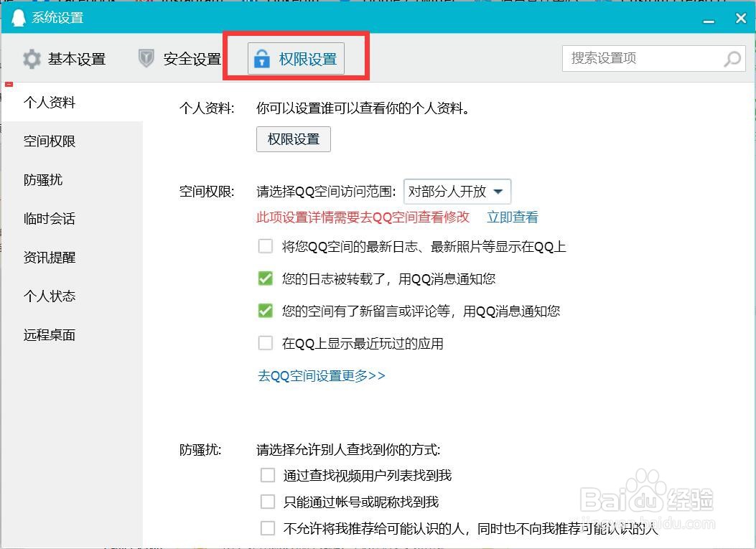756x549 pixels.
Task: Close the 系统设置 window
Action: 741,19
